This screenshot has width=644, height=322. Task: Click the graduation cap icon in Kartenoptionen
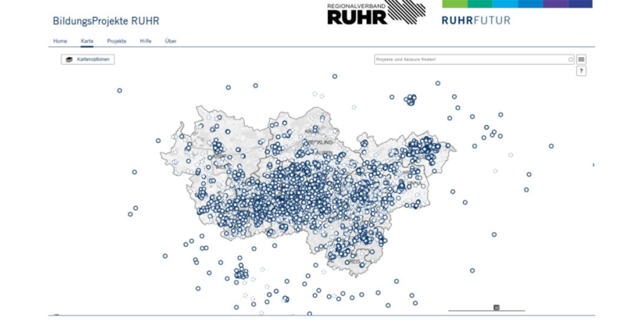coord(69,59)
